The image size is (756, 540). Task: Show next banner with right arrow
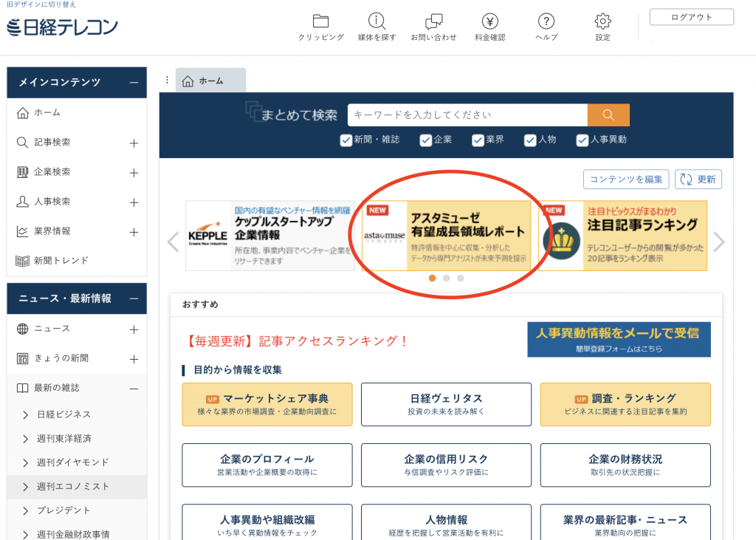point(719,242)
